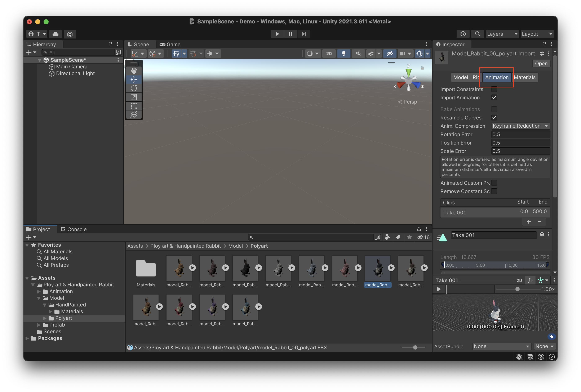Screen dimensions: 581x392
Task: Toggle 2D view mode in the Scene view
Action: [329, 53]
